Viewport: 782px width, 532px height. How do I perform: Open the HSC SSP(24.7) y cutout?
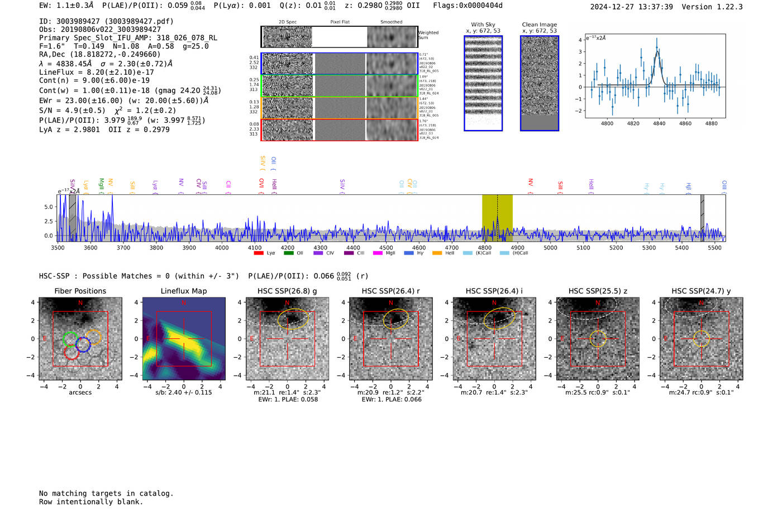[x=702, y=339]
